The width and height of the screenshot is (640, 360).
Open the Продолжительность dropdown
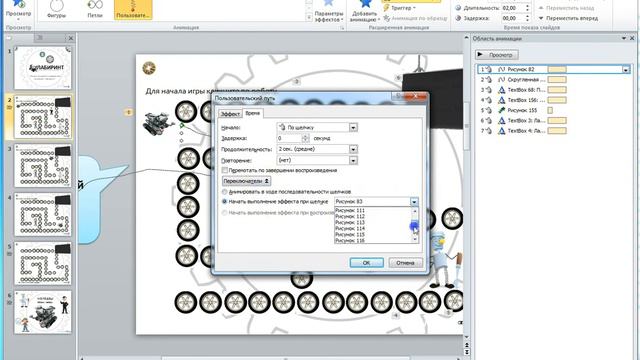[x=353, y=149]
